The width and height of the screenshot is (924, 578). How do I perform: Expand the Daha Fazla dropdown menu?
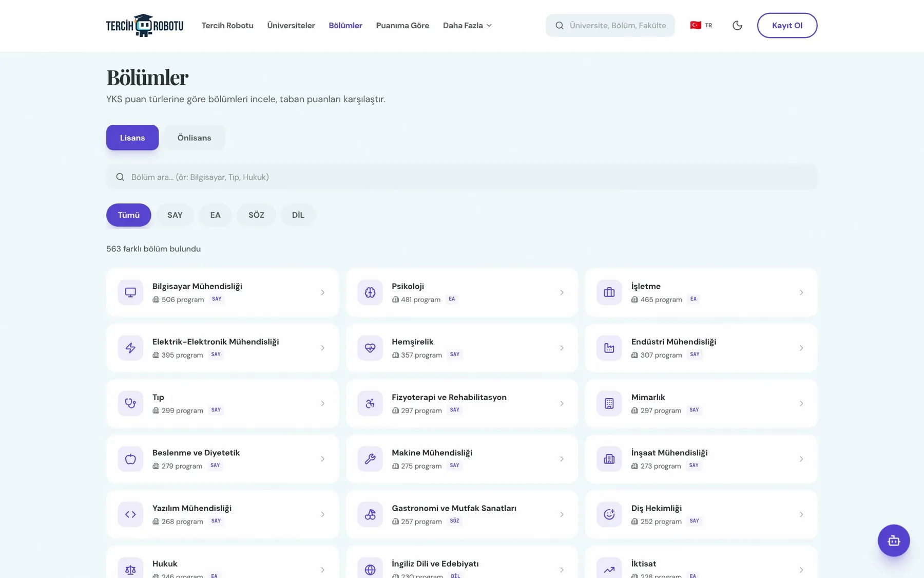point(467,25)
